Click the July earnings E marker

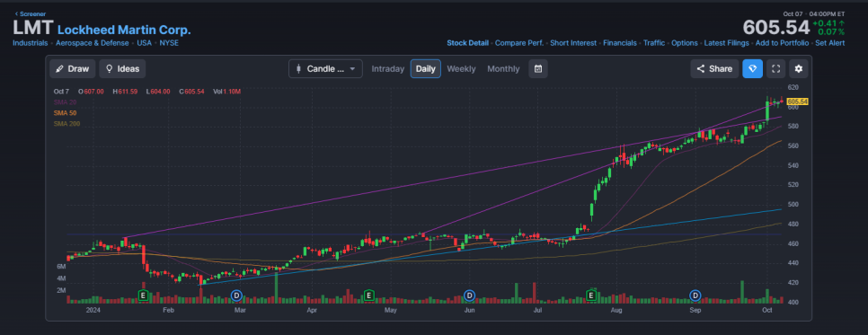point(591,295)
